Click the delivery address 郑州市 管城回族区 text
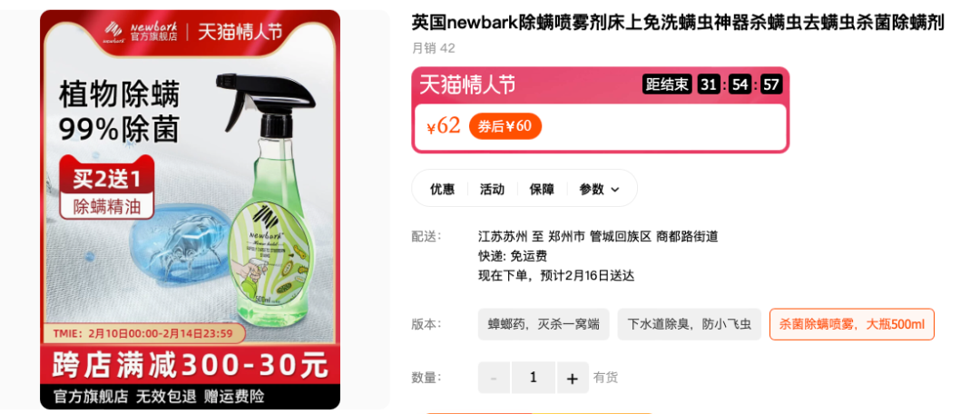The image size is (980, 414). coord(600,236)
